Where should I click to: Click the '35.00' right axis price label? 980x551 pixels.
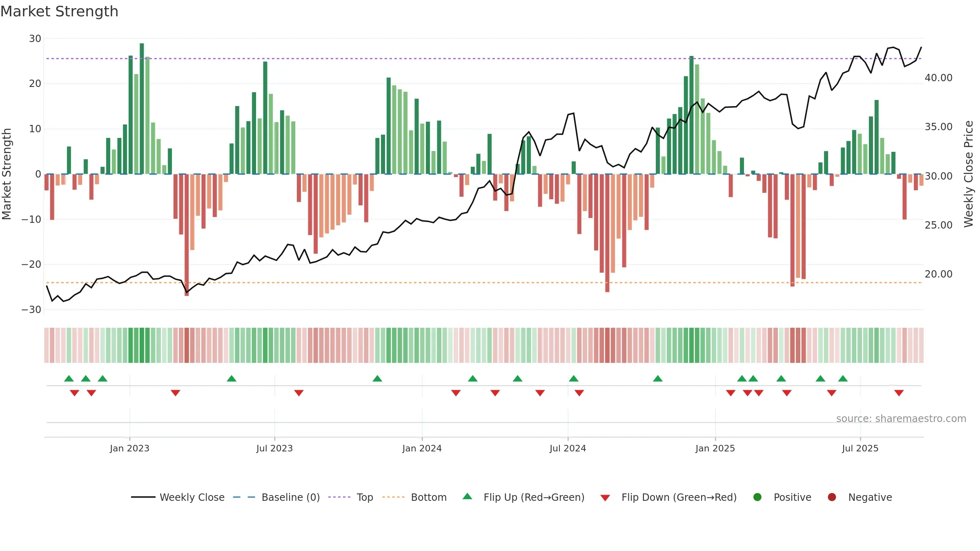click(938, 127)
